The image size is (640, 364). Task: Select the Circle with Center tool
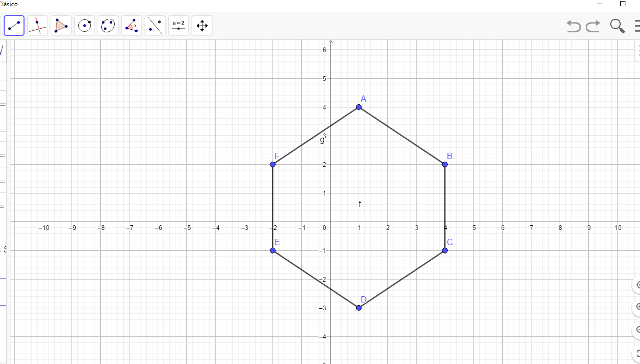coord(84,25)
